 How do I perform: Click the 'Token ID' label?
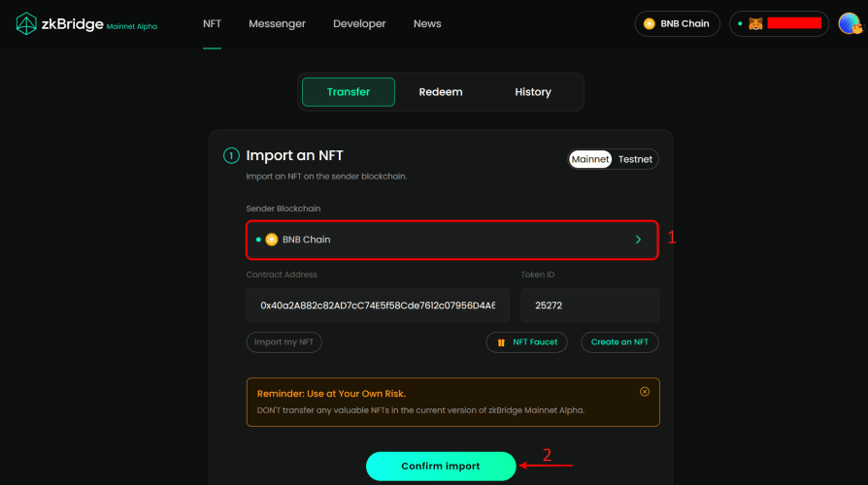[x=538, y=275]
